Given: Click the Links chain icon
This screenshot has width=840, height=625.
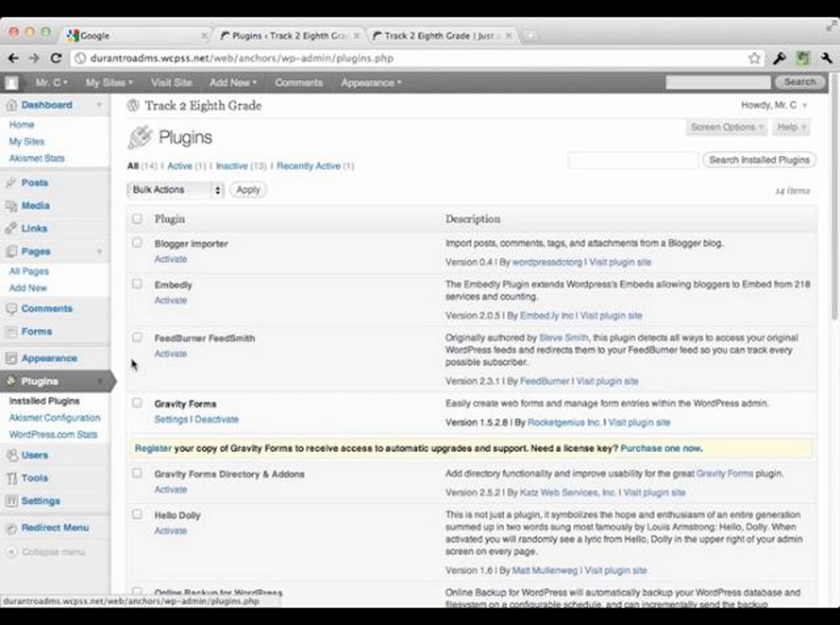Looking at the screenshot, I should (11, 228).
